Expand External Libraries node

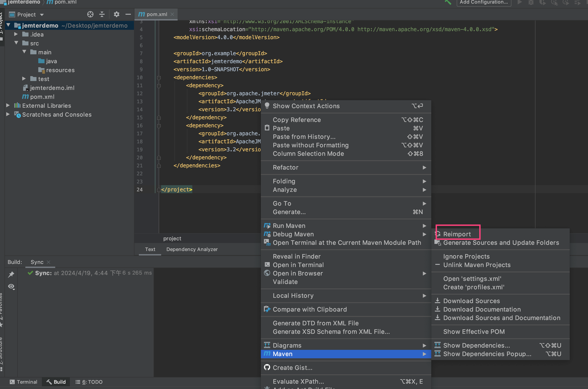(x=8, y=105)
